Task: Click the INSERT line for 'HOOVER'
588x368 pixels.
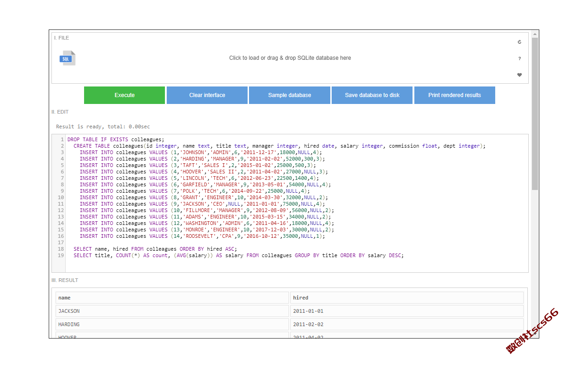Action: click(x=204, y=172)
